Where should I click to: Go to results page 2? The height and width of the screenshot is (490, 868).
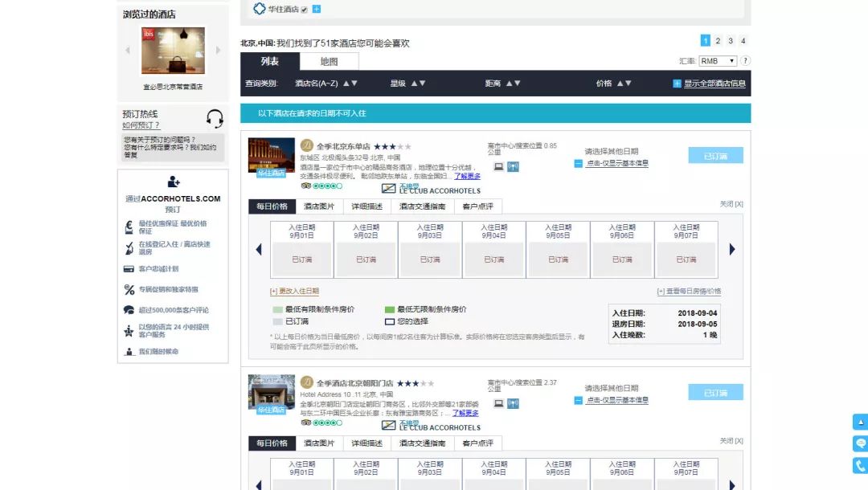tap(718, 41)
